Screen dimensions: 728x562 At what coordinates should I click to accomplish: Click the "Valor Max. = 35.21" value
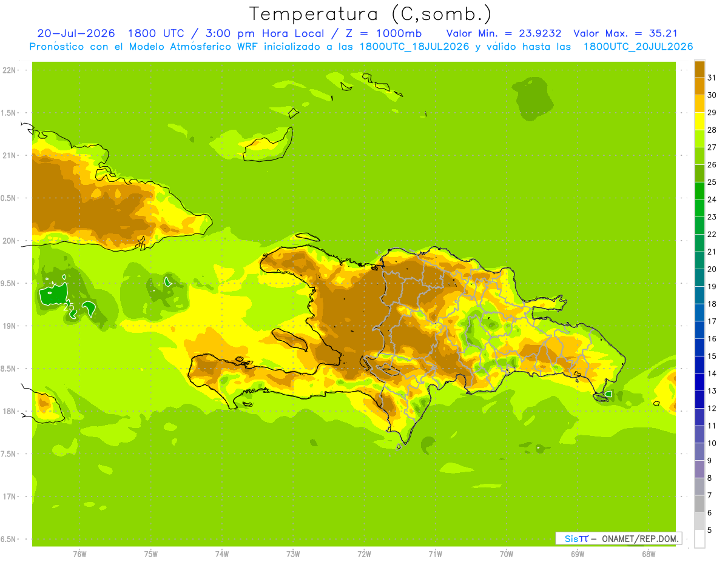(625, 33)
